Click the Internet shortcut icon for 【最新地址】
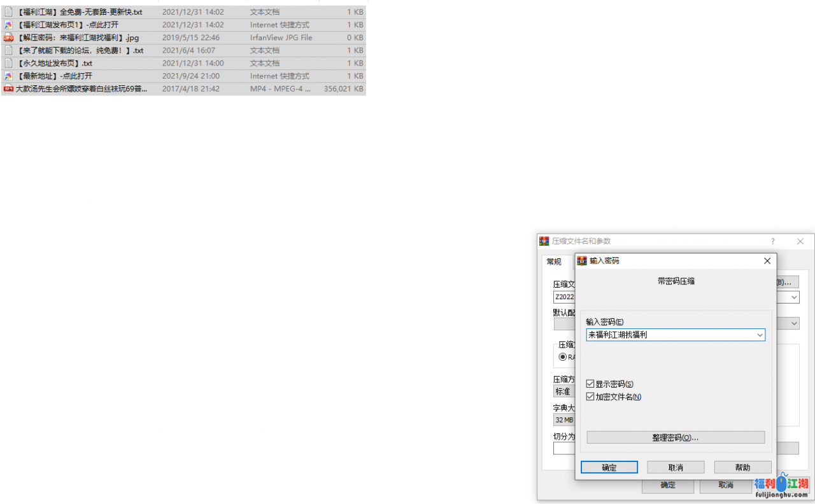This screenshot has width=815, height=504. (8, 76)
